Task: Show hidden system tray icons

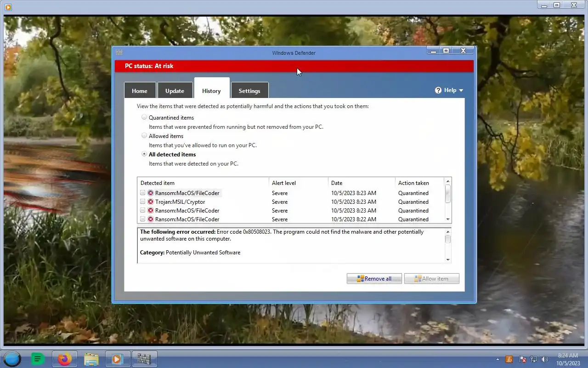Action: pyautogui.click(x=498, y=359)
